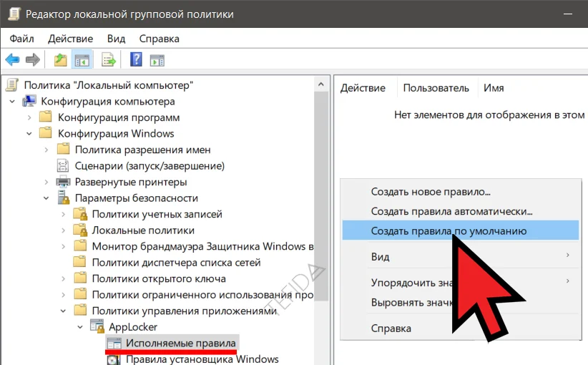Click the Group Policy Editor title bar icon

(x=14, y=14)
